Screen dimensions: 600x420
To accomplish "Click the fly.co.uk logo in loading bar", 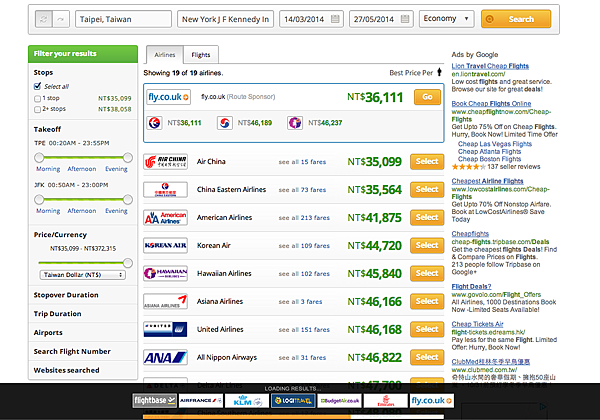I will [432, 400].
